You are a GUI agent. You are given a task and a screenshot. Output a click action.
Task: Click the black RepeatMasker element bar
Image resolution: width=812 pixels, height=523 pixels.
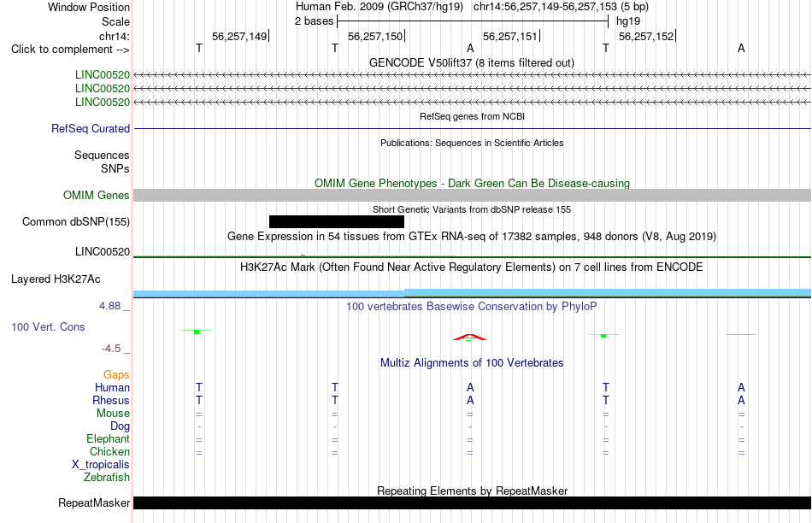tap(472, 502)
